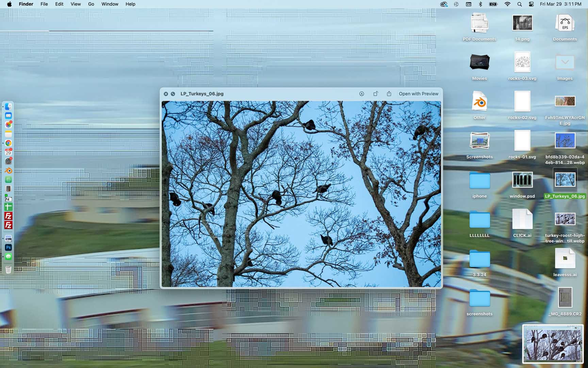
Task: Open Google Chrome in the Dock
Action: [x=9, y=143]
